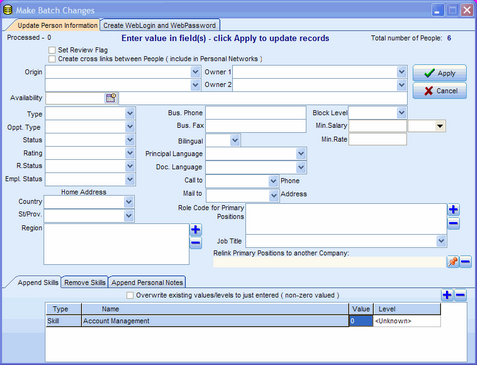Click the <Unknown> level cell
This screenshot has height=365, width=477.
(407, 321)
